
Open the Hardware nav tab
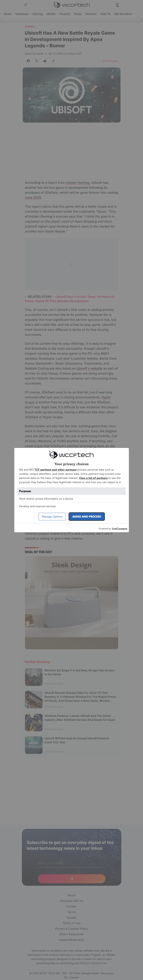(22, 14)
